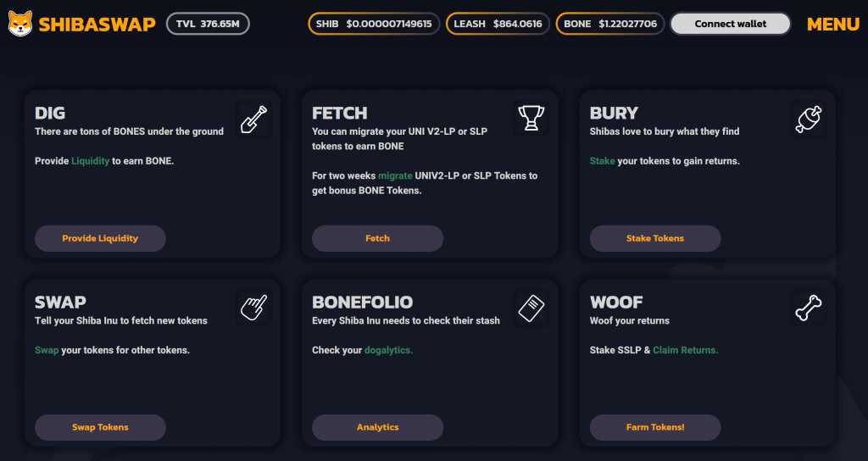The width and height of the screenshot is (868, 461).
Task: Follow the green Liquidity link
Action: pos(90,161)
